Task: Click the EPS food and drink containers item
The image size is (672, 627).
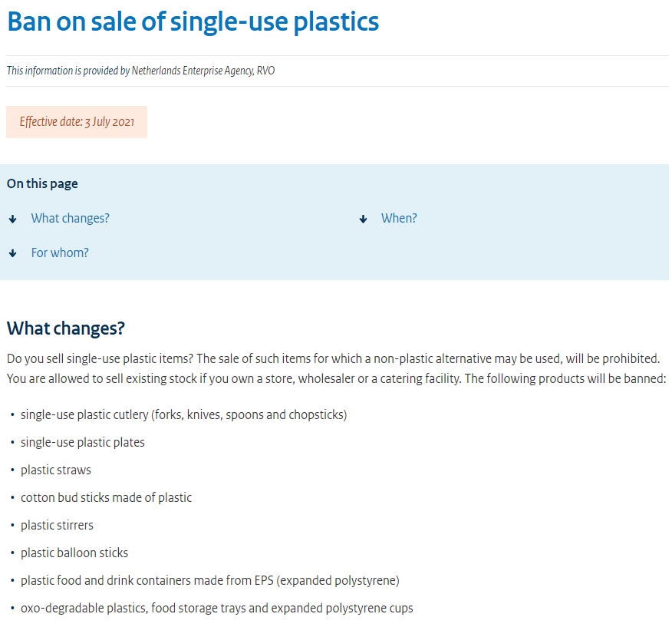Action: [209, 581]
